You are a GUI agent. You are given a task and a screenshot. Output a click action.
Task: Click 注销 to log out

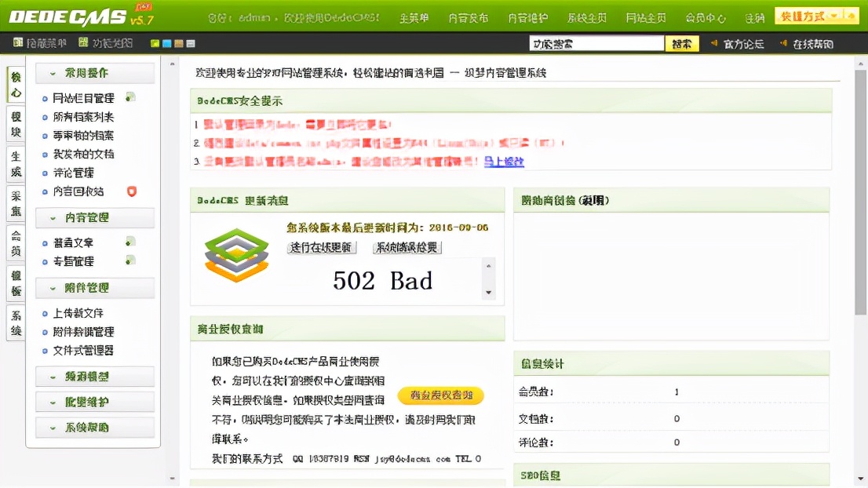pyautogui.click(x=754, y=18)
